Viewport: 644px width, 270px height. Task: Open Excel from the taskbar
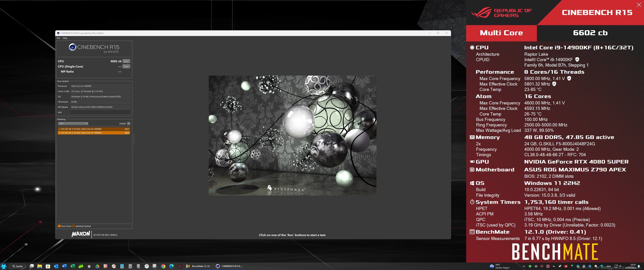point(72,266)
